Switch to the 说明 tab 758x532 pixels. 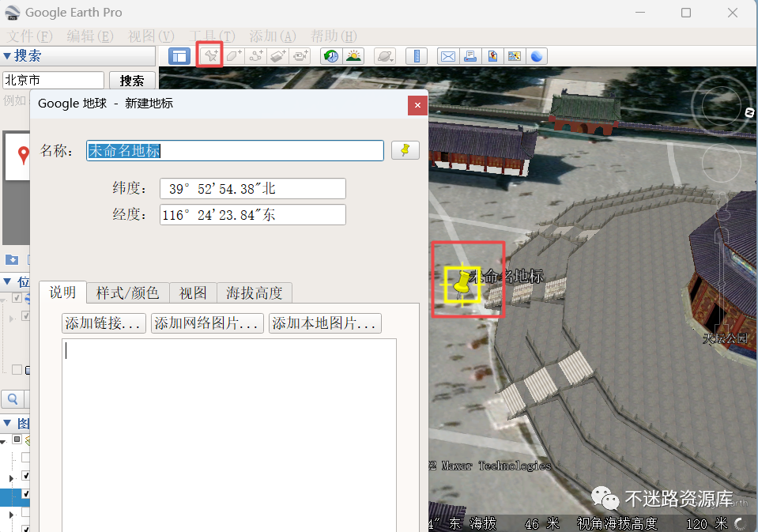point(63,292)
